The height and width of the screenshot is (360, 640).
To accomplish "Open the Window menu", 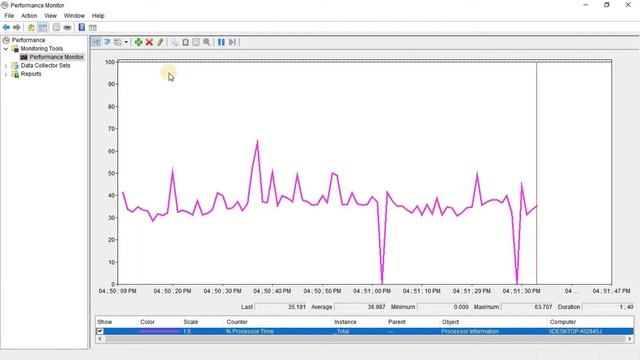I will click(74, 16).
